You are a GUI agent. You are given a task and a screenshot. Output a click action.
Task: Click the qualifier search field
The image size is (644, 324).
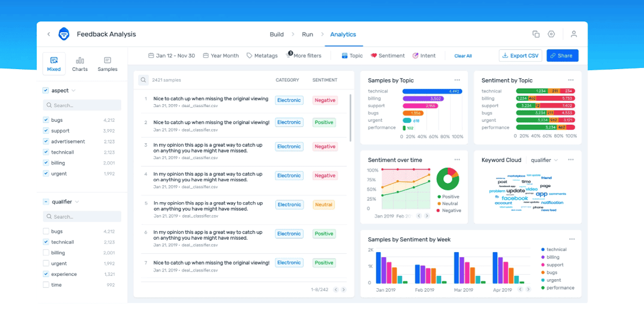[x=82, y=217]
